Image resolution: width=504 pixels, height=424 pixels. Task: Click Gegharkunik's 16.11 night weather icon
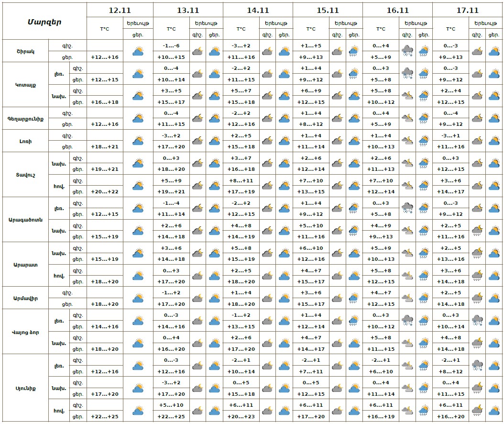coord(407,118)
